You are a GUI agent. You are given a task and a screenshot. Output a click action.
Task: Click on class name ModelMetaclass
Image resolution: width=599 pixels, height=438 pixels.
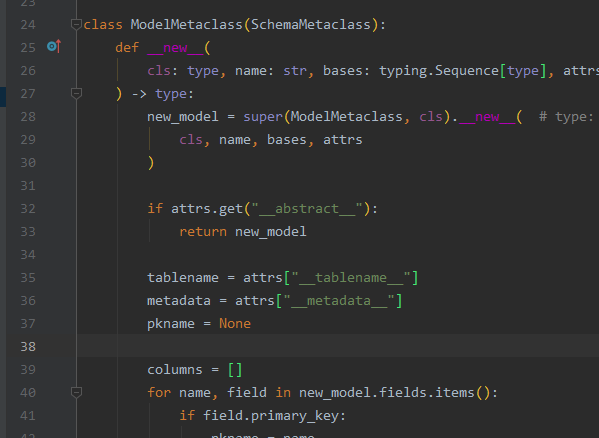click(x=186, y=25)
